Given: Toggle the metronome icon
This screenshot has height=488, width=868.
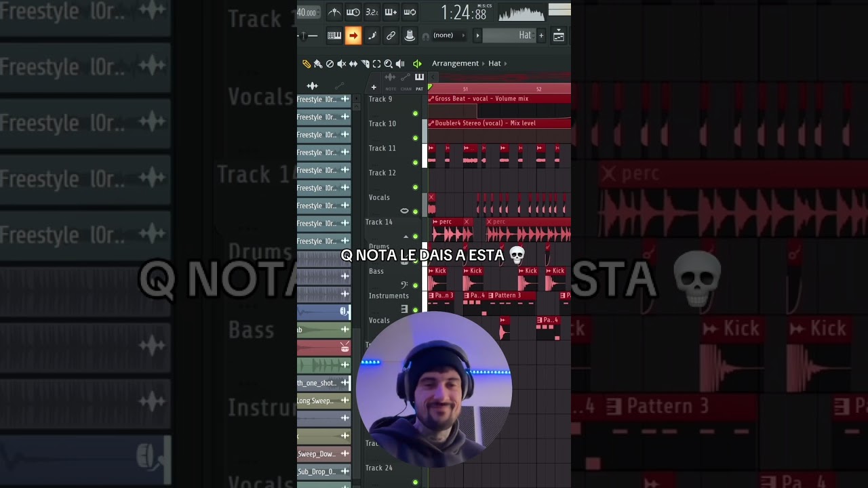Looking at the screenshot, I should (x=334, y=12).
